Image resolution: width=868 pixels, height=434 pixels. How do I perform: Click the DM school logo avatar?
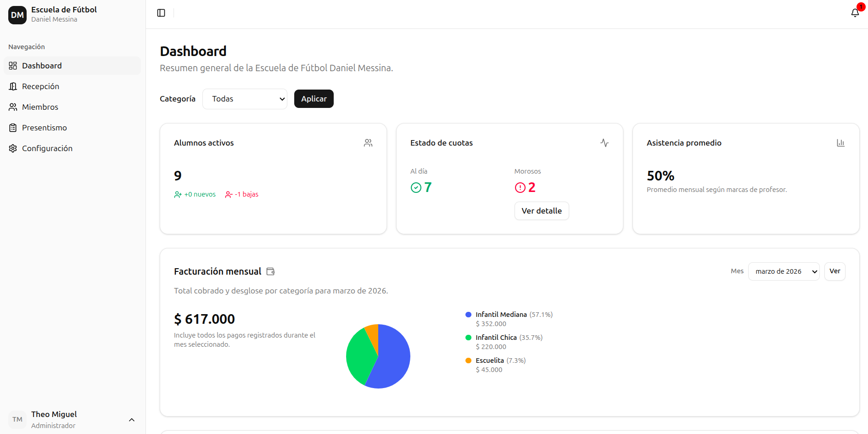pyautogui.click(x=17, y=14)
